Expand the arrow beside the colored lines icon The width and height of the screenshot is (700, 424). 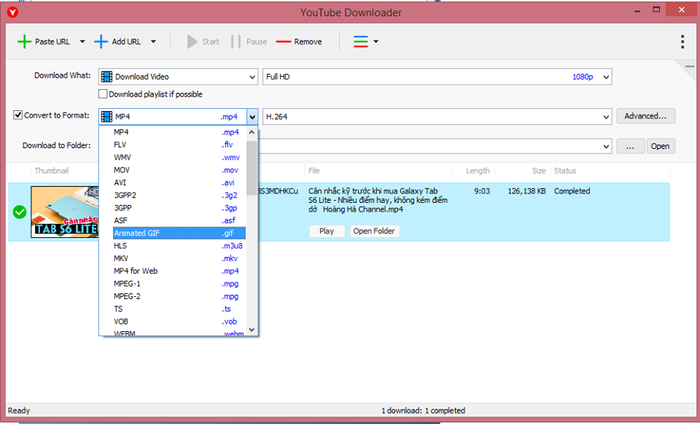point(376,42)
